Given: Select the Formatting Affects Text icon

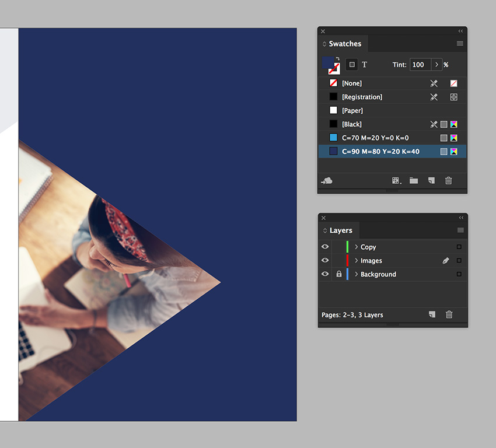Looking at the screenshot, I should (364, 65).
